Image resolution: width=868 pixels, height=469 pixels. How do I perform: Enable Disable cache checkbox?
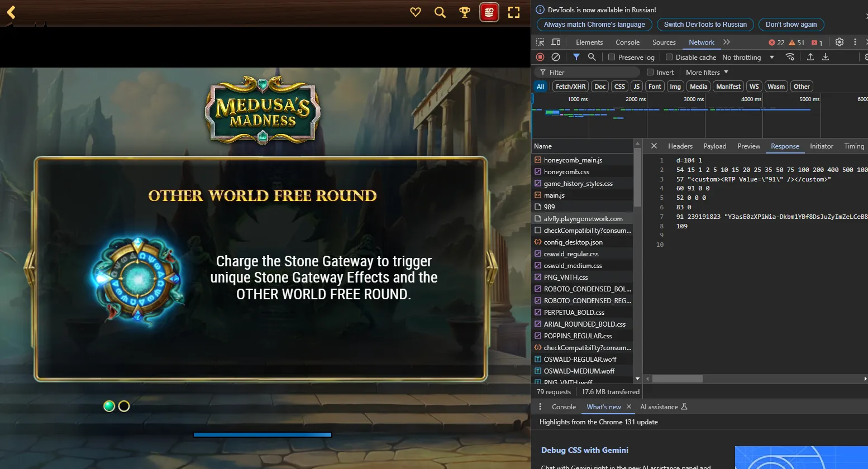click(669, 57)
